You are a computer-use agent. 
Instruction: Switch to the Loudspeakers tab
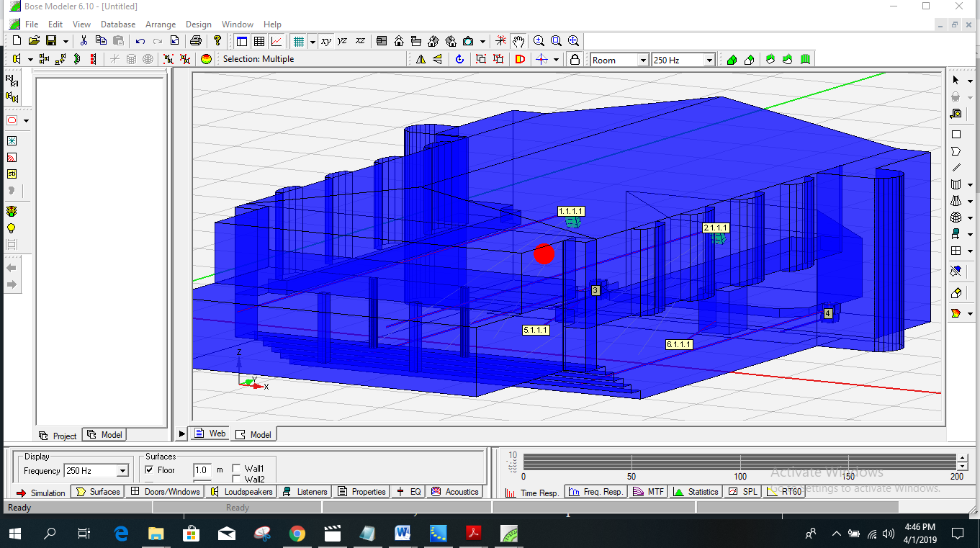(x=242, y=492)
